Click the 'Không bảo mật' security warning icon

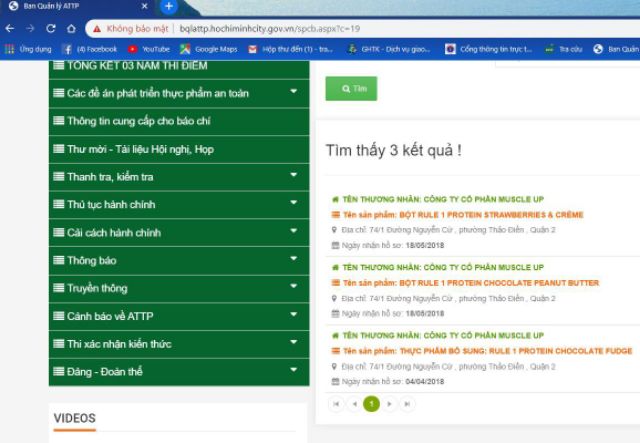[x=94, y=28]
